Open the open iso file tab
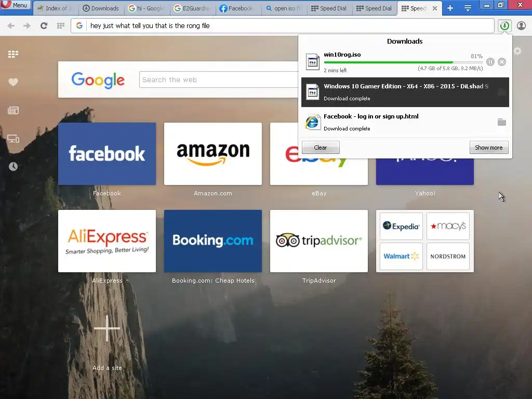 click(x=284, y=8)
